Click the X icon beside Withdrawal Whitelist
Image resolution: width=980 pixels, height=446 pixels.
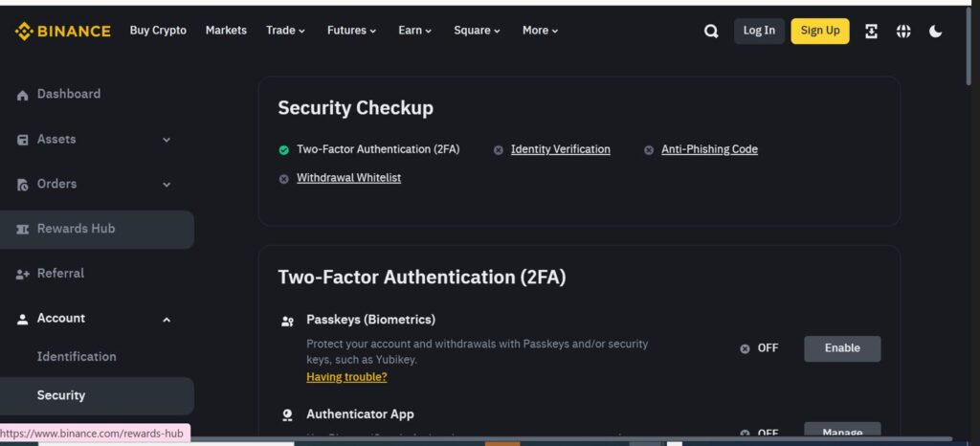283,179
